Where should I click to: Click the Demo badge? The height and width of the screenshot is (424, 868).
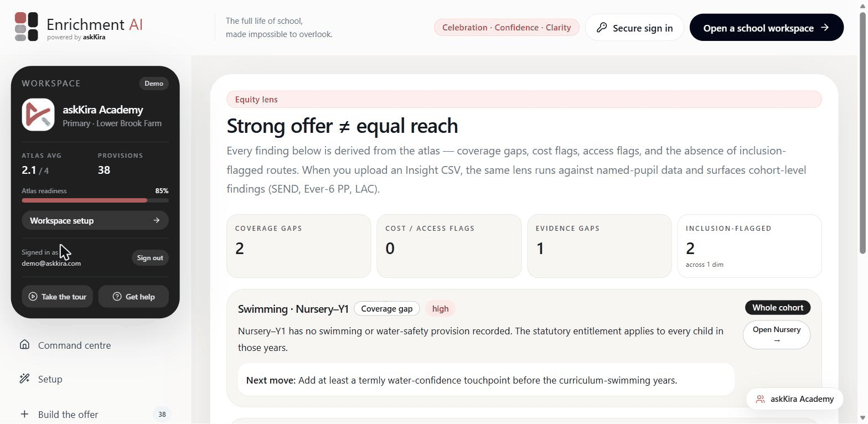[x=154, y=84]
